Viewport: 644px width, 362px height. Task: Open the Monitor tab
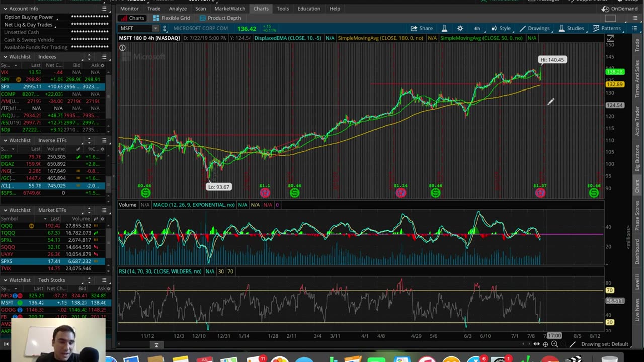click(129, 9)
